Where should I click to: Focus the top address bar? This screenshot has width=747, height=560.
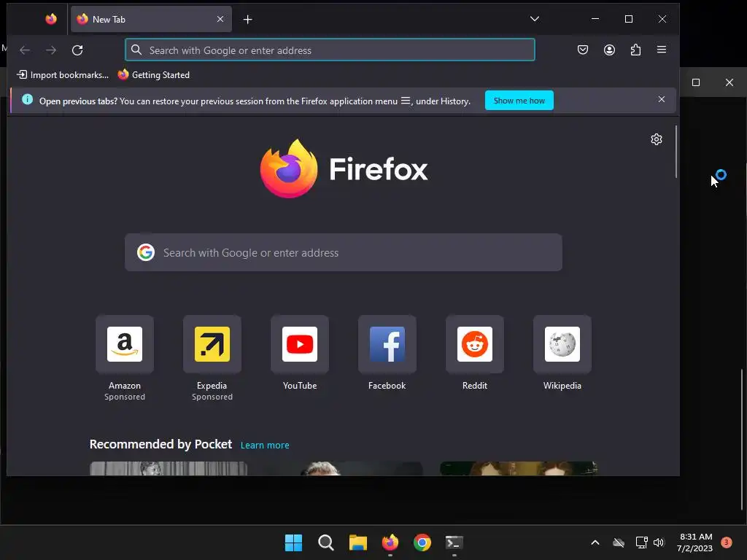click(x=330, y=50)
